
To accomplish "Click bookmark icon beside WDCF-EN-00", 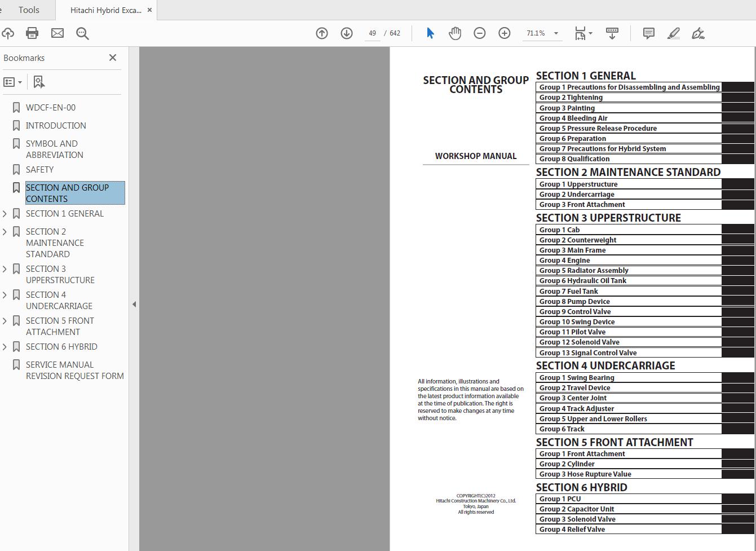I will coord(16,108).
